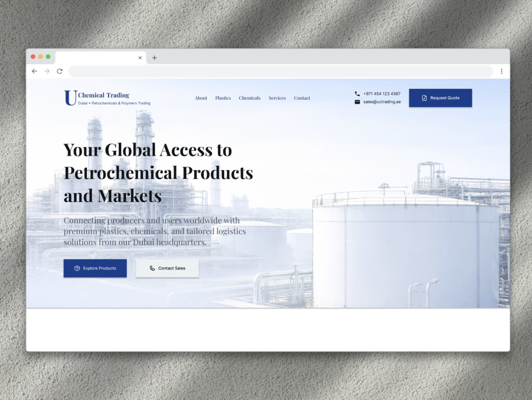Image resolution: width=532 pixels, height=400 pixels.
Task: Click the browser forward arrow
Action: click(47, 71)
